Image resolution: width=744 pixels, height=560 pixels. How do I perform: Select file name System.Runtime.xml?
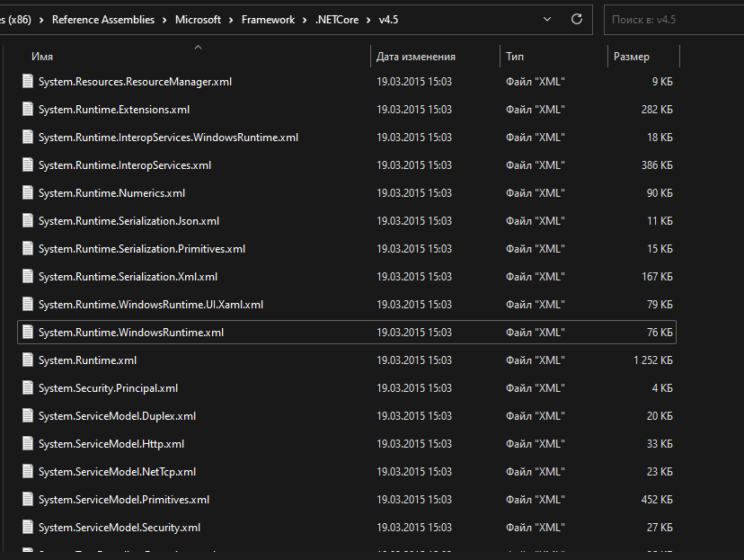coord(88,360)
